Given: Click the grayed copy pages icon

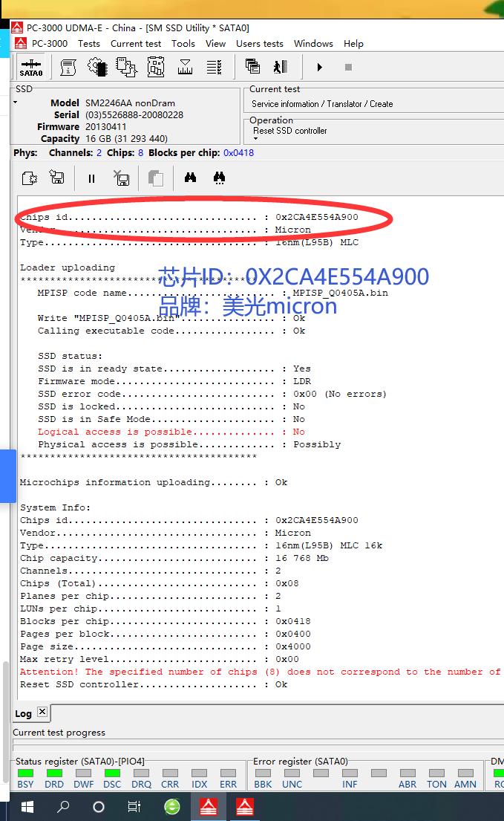Looking at the screenshot, I should pos(155,178).
